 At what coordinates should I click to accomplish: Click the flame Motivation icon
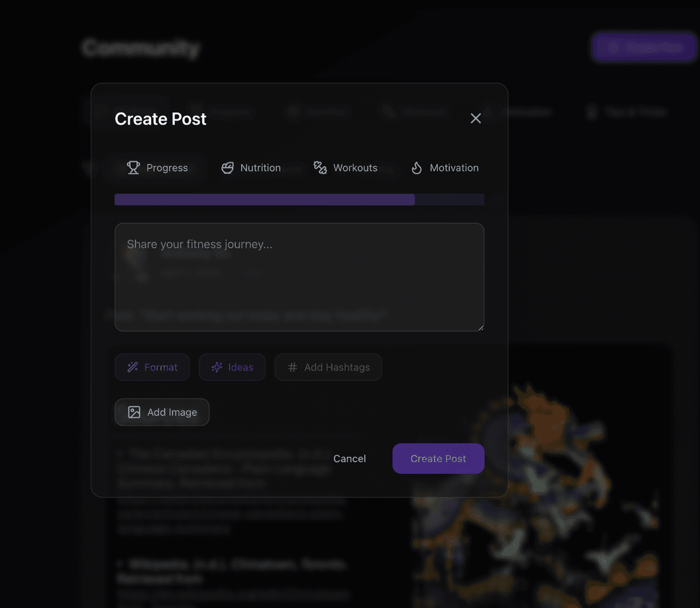(417, 168)
